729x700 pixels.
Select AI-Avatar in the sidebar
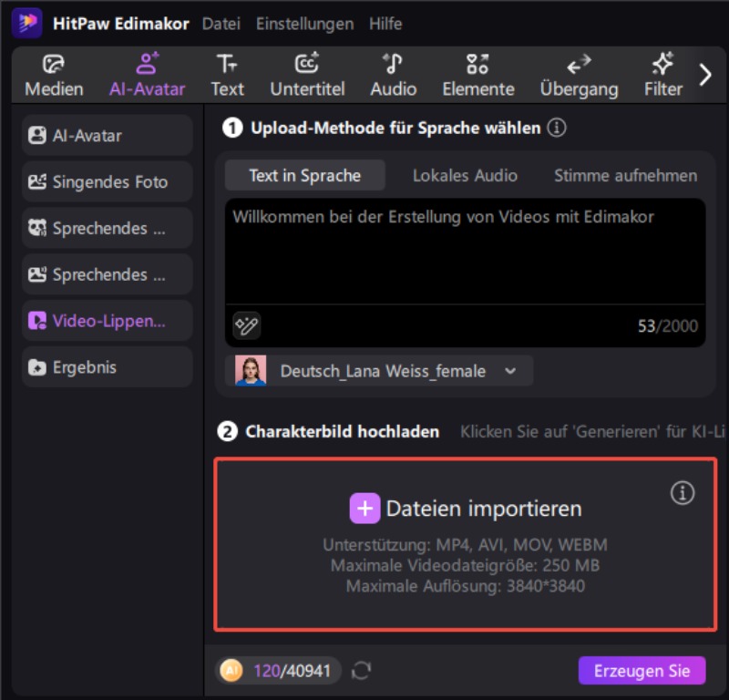[x=108, y=135]
